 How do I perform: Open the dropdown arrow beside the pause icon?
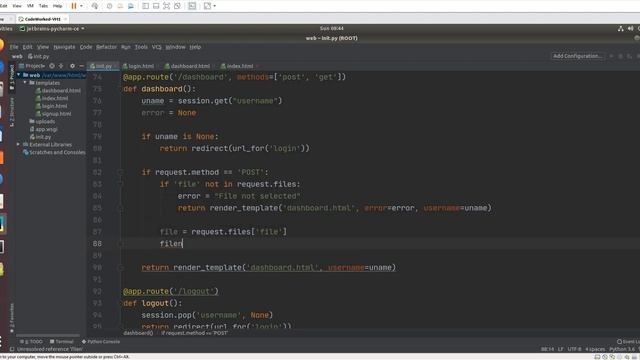(x=81, y=6)
